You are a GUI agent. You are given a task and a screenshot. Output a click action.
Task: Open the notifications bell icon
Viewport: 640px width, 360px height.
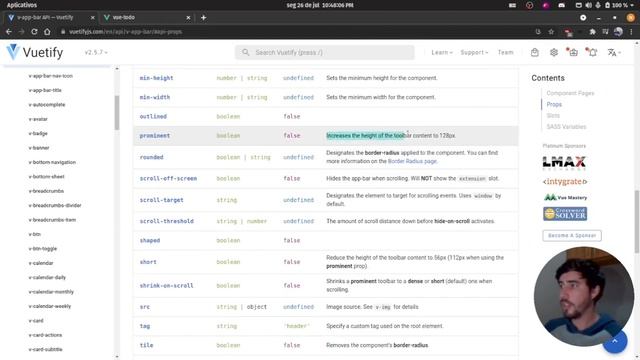tap(592, 52)
